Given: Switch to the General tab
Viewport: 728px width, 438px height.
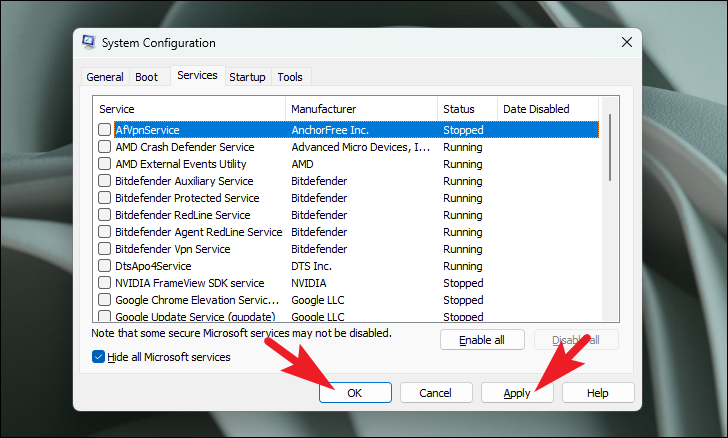Looking at the screenshot, I should (x=105, y=77).
